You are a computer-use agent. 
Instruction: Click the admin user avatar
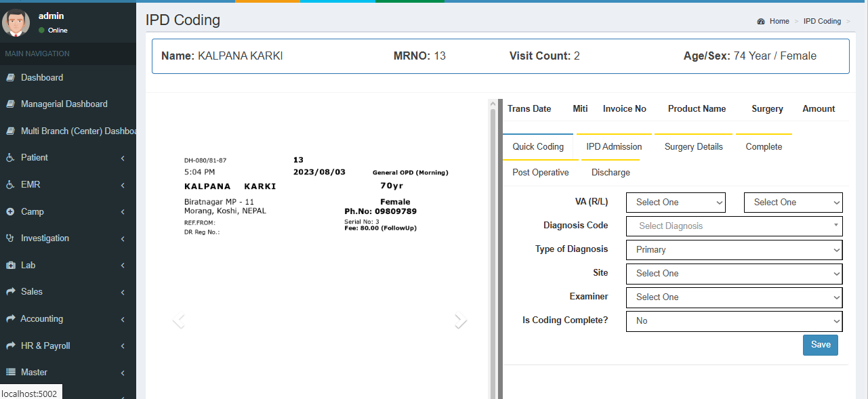click(16, 22)
